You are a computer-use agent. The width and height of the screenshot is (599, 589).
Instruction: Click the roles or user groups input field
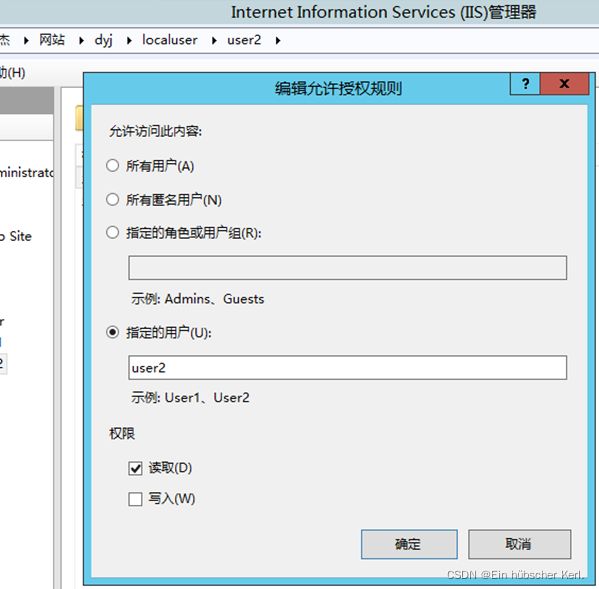click(x=348, y=268)
